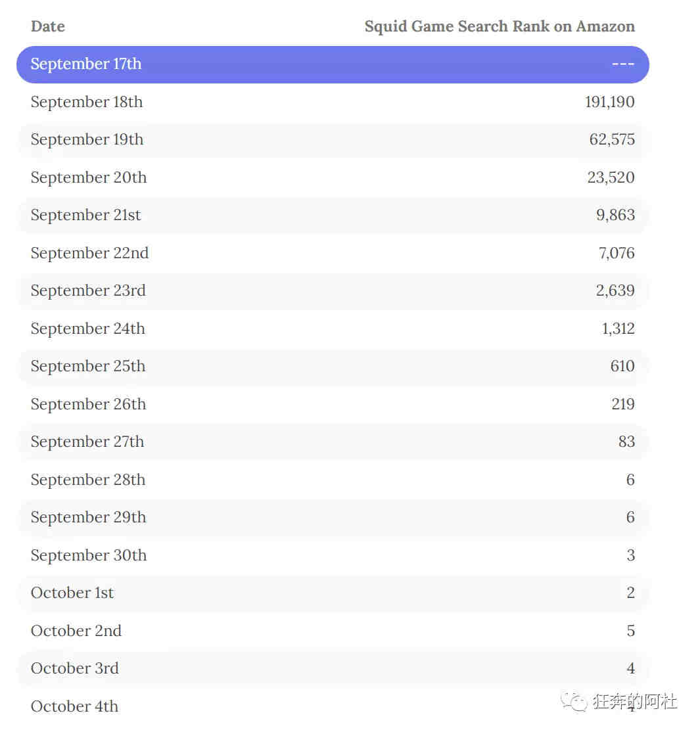The height and width of the screenshot is (732, 700).
Task: Select the highlighted September 17th row
Action: (333, 64)
